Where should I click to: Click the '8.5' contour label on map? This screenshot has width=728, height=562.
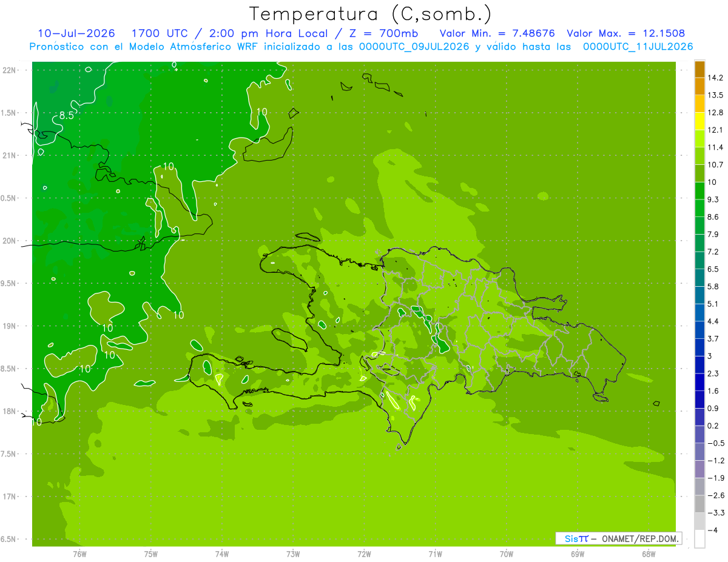[x=66, y=115]
